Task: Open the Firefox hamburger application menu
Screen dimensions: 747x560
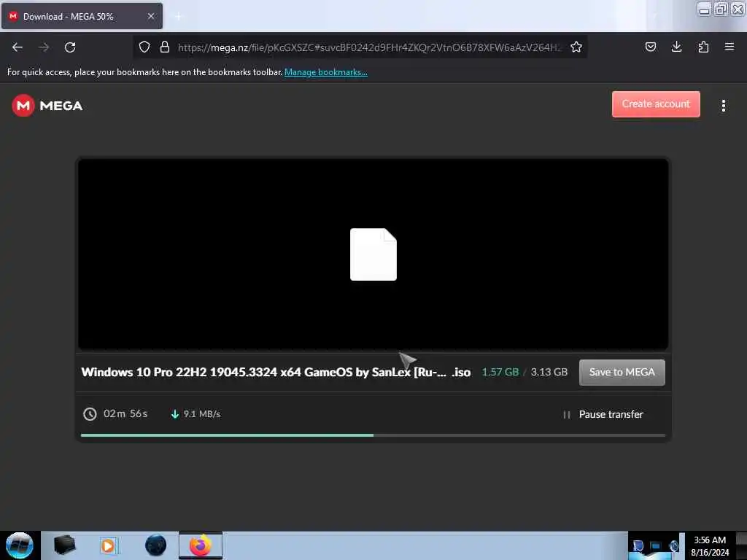Action: pyautogui.click(x=729, y=47)
